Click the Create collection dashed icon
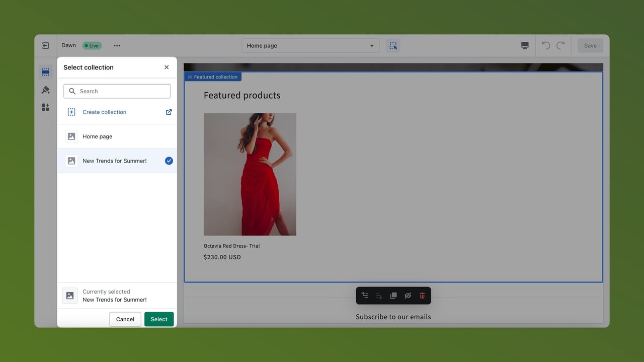This screenshot has width=644, height=362. coord(71,112)
